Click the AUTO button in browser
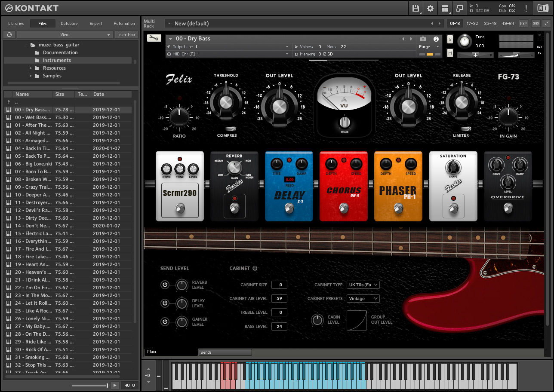This screenshot has height=392, width=554. pyautogui.click(x=129, y=385)
